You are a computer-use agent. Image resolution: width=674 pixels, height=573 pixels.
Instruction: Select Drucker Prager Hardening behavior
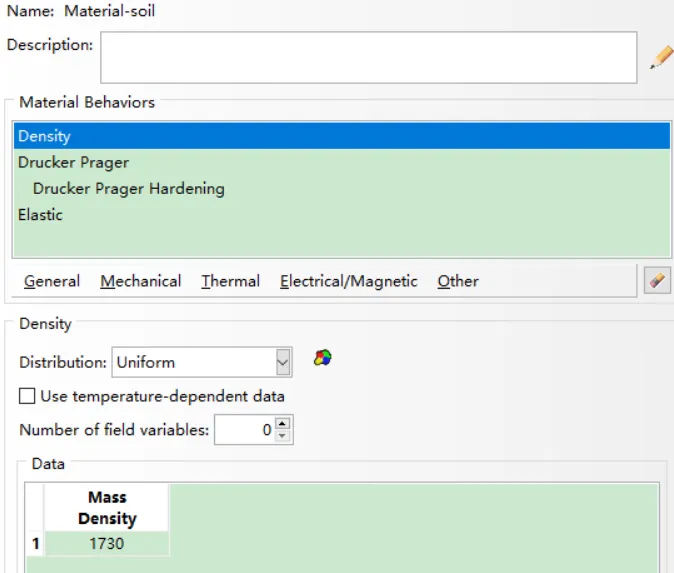click(342, 188)
